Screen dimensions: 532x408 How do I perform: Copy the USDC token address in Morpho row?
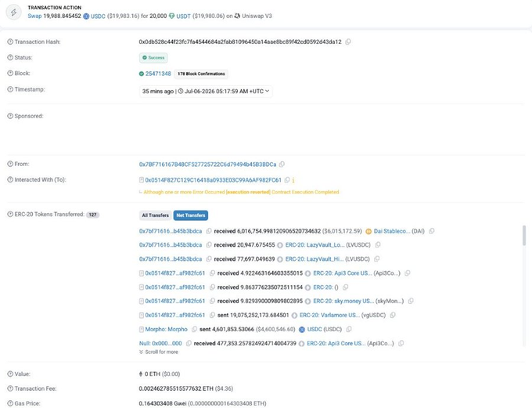coord(349,329)
